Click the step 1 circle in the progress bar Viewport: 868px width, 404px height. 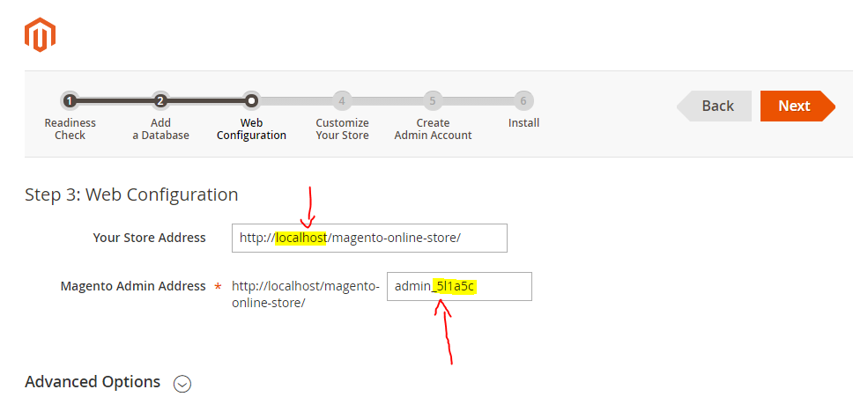tap(70, 101)
